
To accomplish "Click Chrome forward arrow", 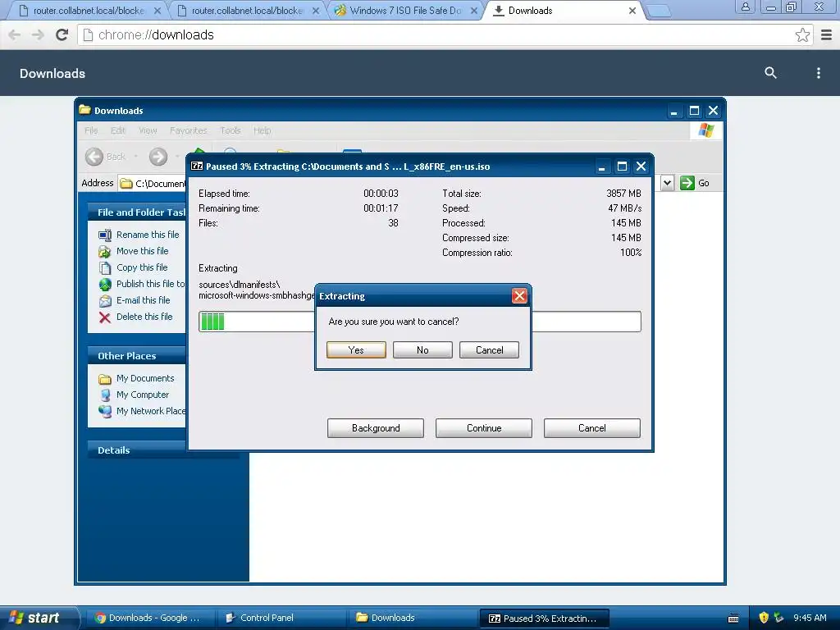I will (x=38, y=34).
